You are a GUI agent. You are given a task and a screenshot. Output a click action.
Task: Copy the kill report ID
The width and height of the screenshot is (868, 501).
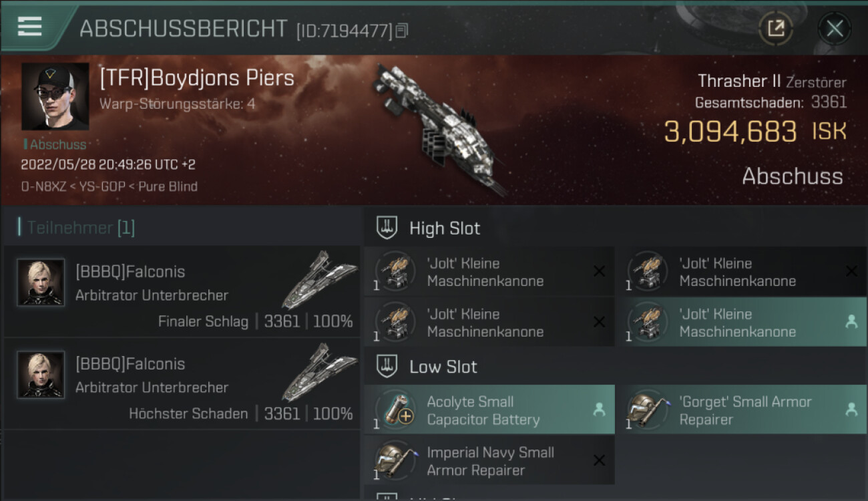pos(401,31)
